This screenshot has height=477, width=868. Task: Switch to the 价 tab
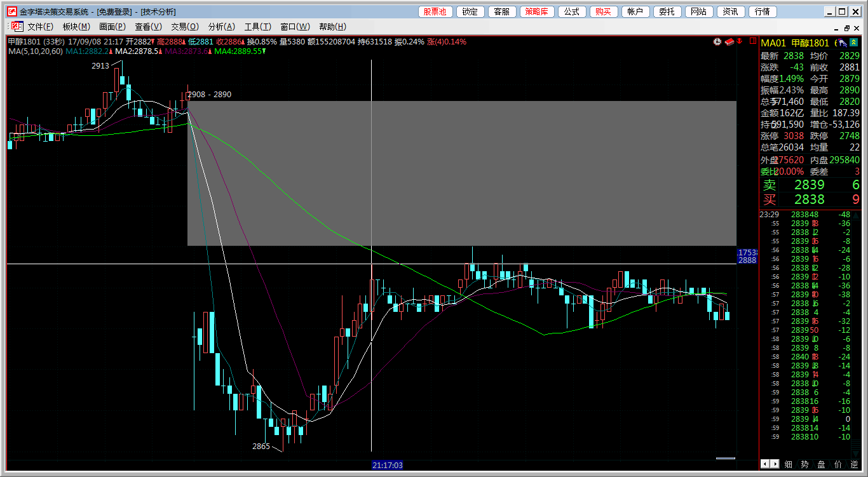click(838, 464)
